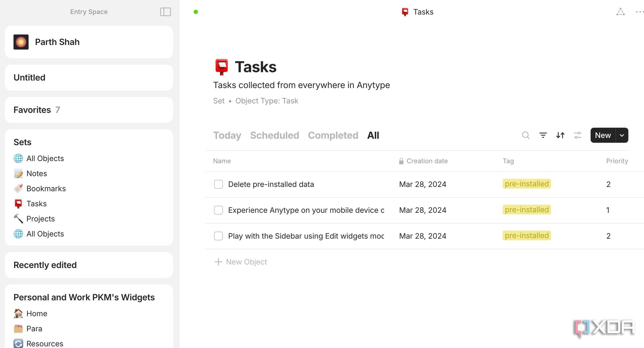Viewport: 644px width, 348px height.
Task: Check the Experience Anytype on mobile task
Action: 218,210
